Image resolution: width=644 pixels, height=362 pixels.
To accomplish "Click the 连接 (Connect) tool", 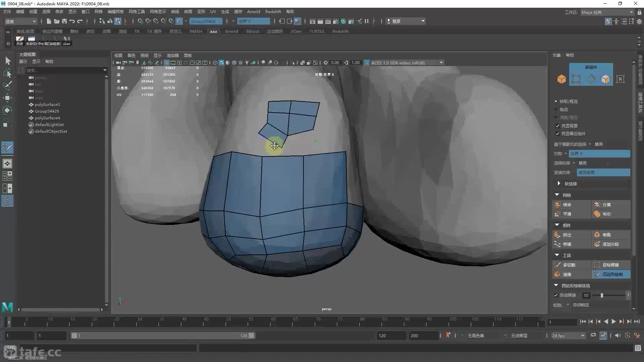I will point(572,274).
